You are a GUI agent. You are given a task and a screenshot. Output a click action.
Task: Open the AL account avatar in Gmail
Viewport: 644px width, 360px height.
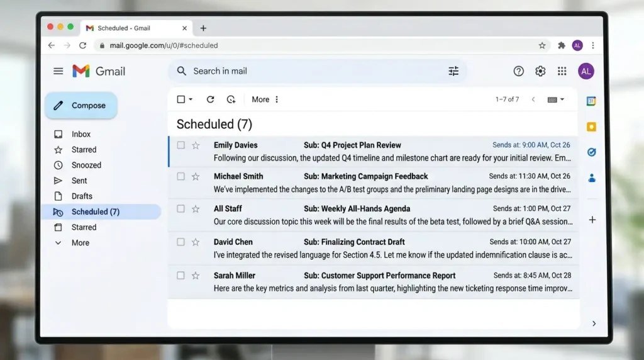tap(586, 71)
